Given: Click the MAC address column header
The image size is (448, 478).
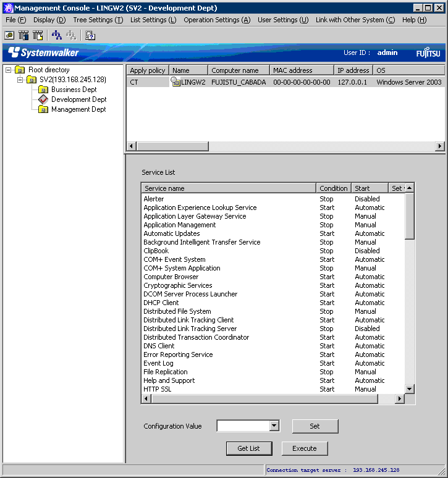Looking at the screenshot, I should 302,70.
